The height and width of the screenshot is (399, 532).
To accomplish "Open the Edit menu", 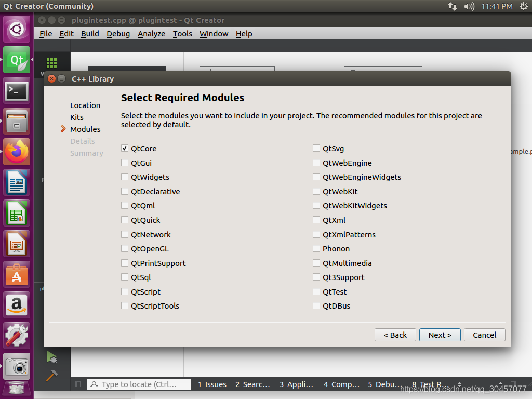I will (66, 34).
